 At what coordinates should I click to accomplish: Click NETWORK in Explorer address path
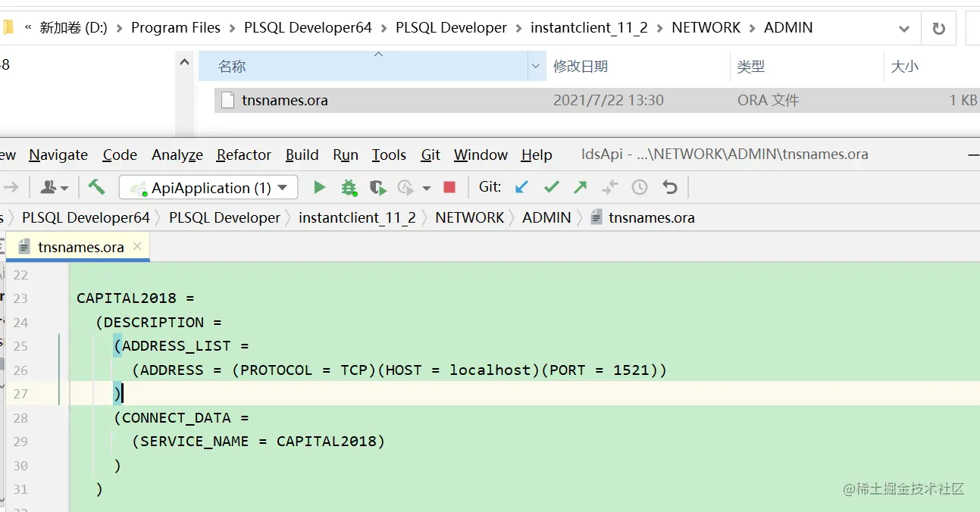706,27
